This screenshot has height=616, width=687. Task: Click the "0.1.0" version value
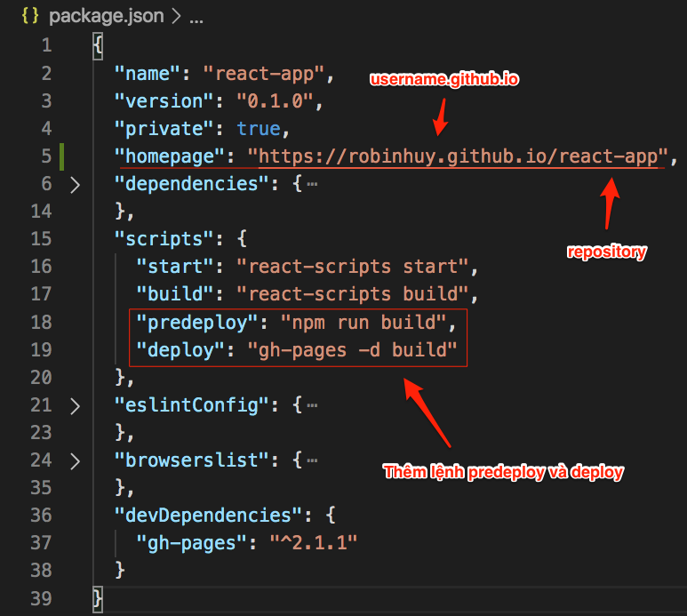pyautogui.click(x=275, y=101)
